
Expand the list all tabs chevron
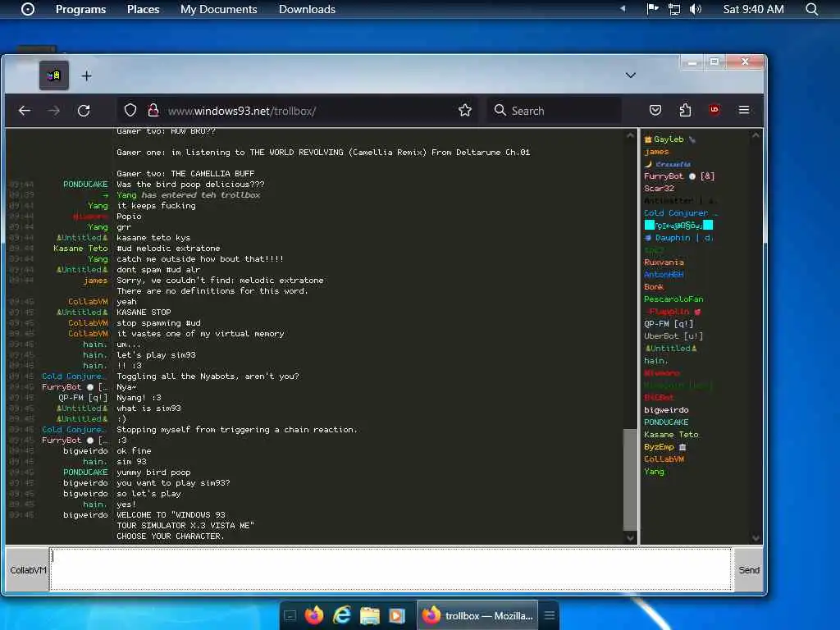(631, 75)
